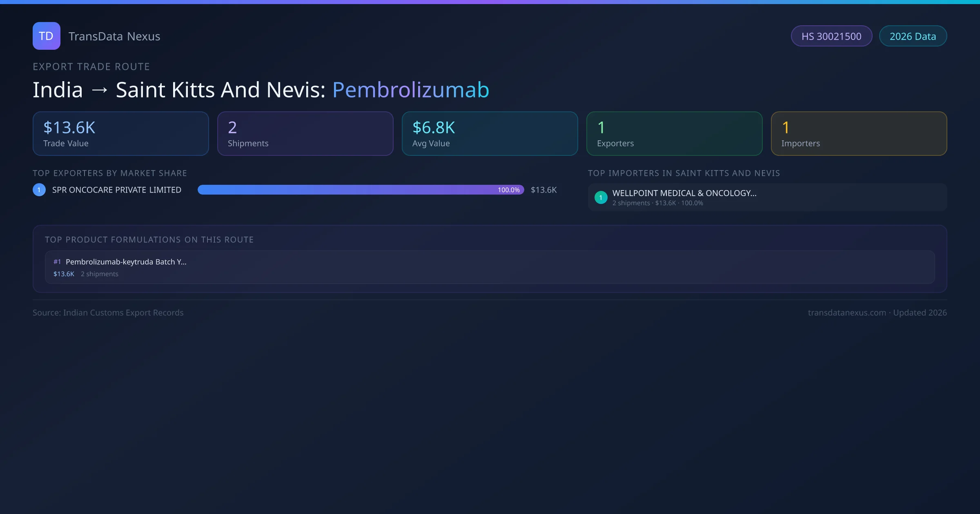This screenshot has height=514, width=980.
Task: Select the Avg Value stat card
Action: click(x=490, y=133)
